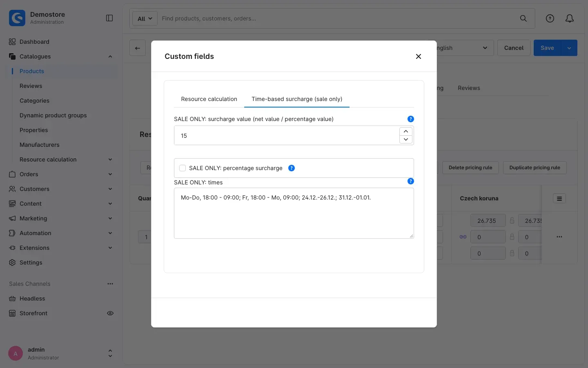Toggle Storefront visibility eye icon
This screenshot has width=588, height=368.
tap(110, 313)
